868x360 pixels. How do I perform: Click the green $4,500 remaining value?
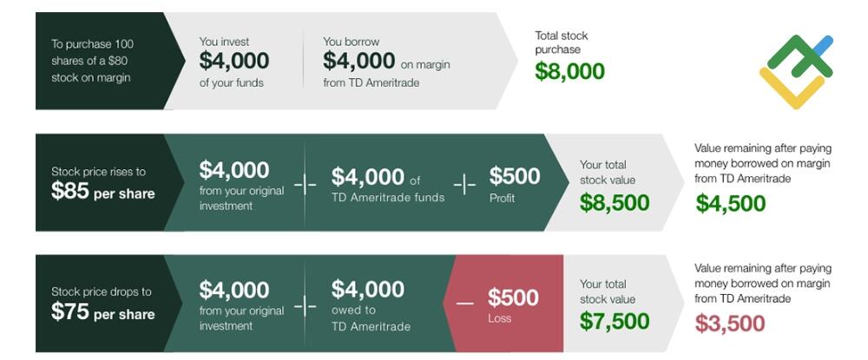click(x=731, y=203)
